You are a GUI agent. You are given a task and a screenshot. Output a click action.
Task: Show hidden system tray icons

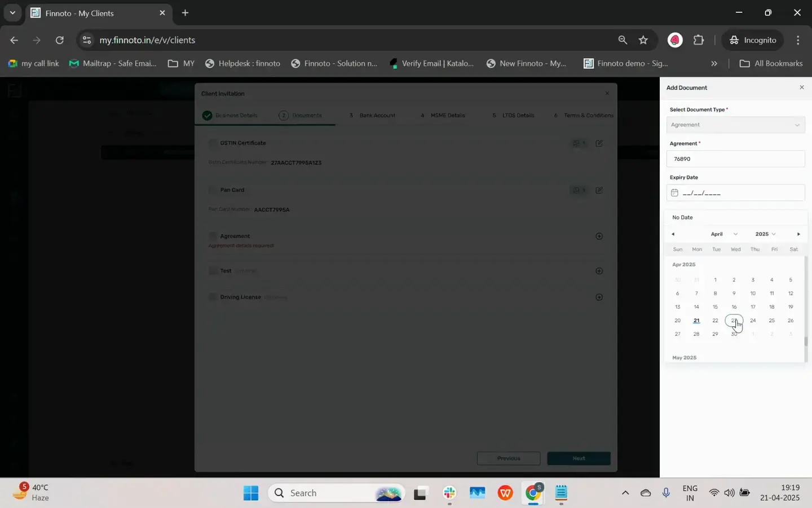tap(625, 493)
